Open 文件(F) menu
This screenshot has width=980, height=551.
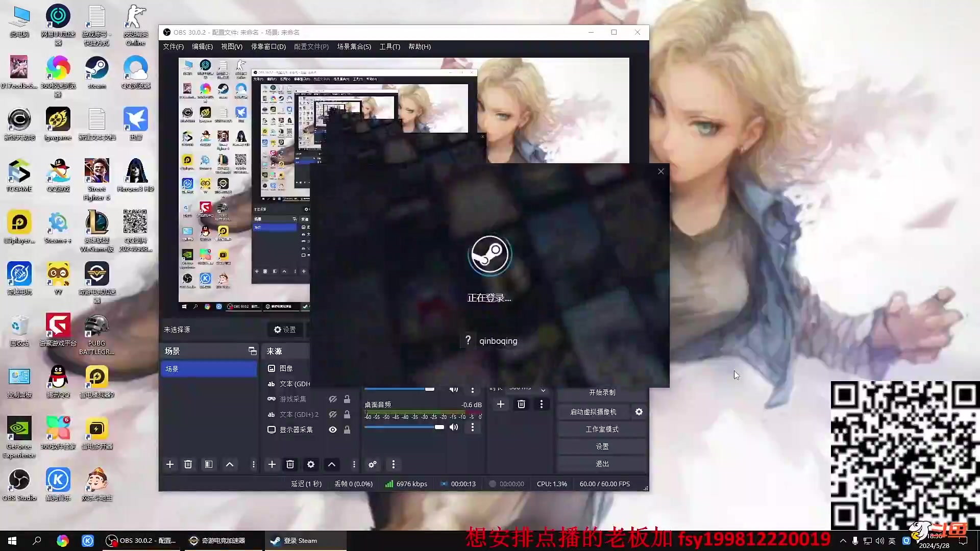(174, 46)
